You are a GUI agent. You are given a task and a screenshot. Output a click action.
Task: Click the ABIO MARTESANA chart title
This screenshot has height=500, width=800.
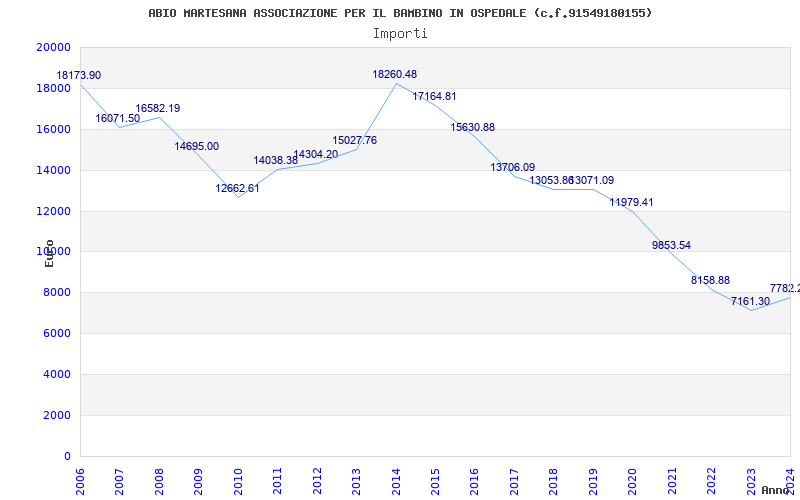400,13
